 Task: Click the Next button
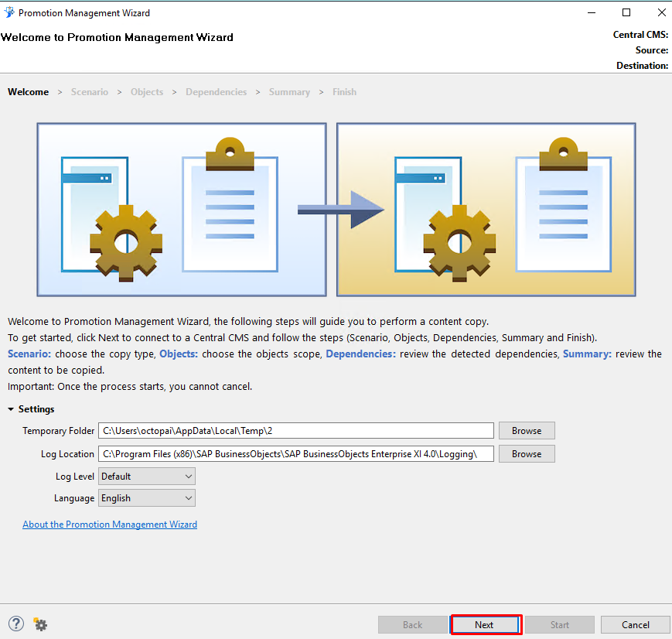pyautogui.click(x=486, y=625)
